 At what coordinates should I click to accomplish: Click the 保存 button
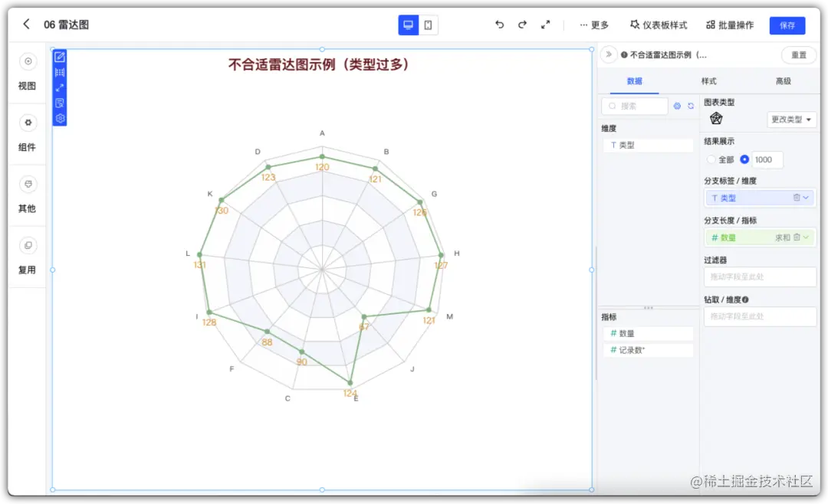(x=787, y=25)
